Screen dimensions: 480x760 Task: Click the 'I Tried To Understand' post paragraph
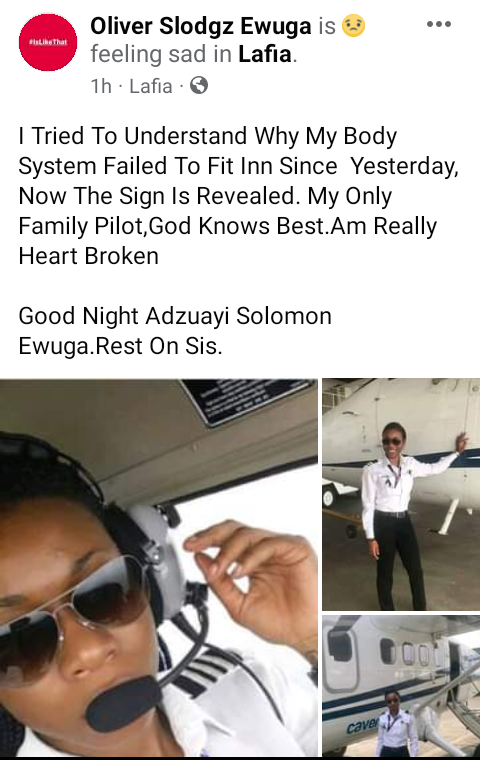click(x=239, y=196)
